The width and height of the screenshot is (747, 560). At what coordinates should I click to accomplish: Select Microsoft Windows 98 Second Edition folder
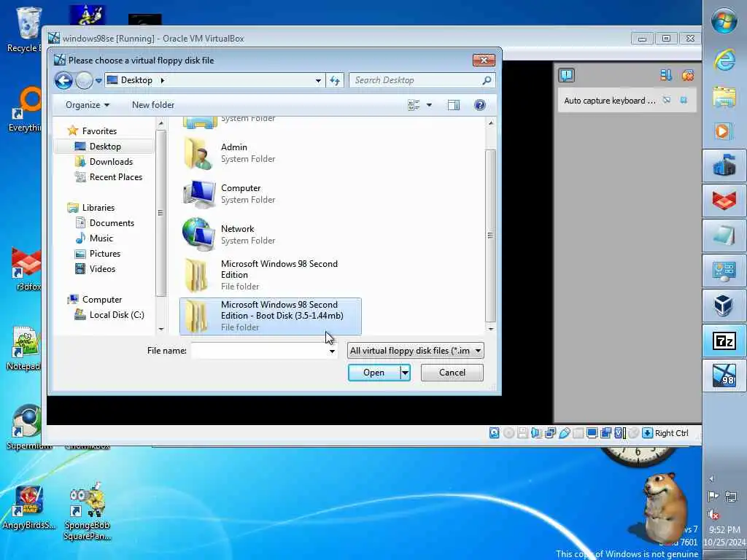(x=270, y=275)
